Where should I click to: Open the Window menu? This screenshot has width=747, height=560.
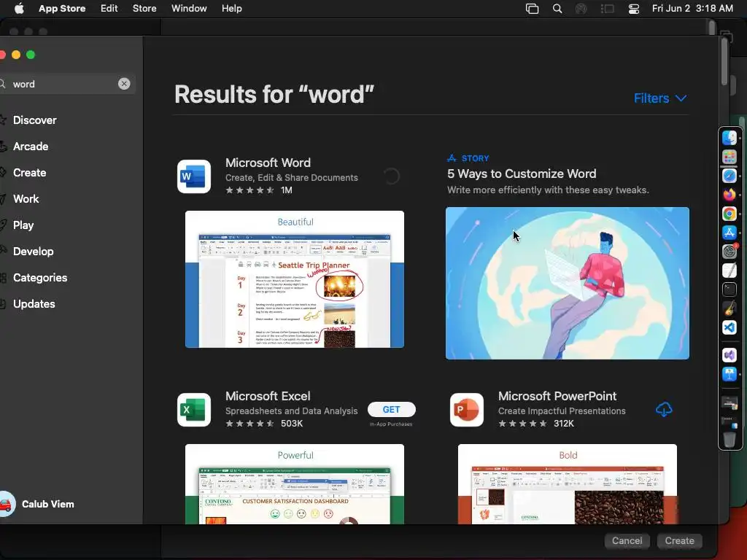pyautogui.click(x=189, y=9)
